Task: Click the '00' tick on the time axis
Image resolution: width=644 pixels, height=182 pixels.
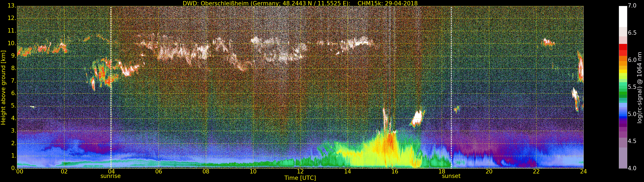Action: [x=20, y=171]
